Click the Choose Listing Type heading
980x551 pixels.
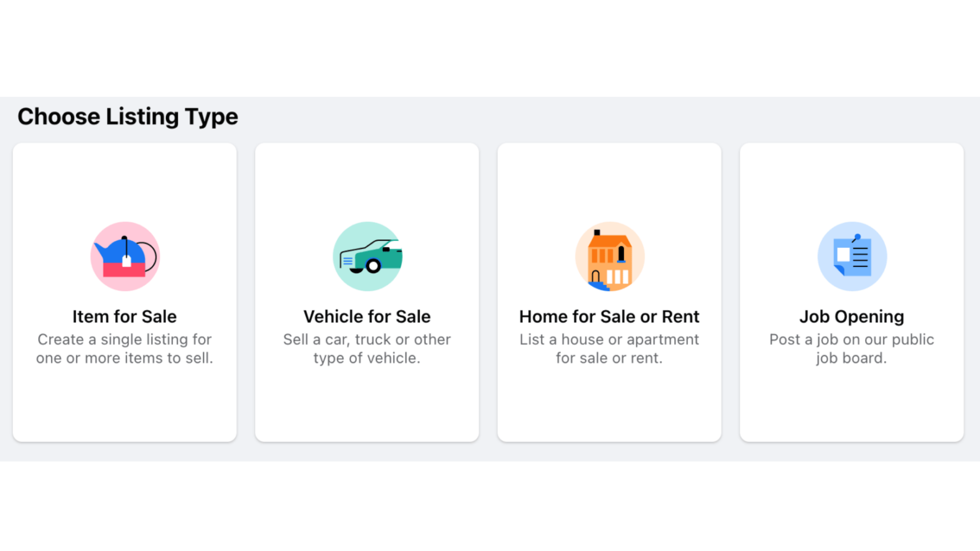coord(128,117)
